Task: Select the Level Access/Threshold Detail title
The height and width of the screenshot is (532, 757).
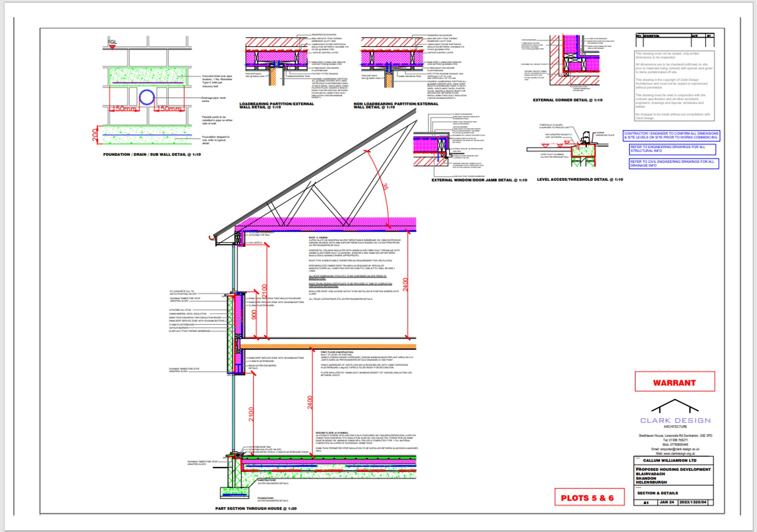Action: (x=580, y=180)
